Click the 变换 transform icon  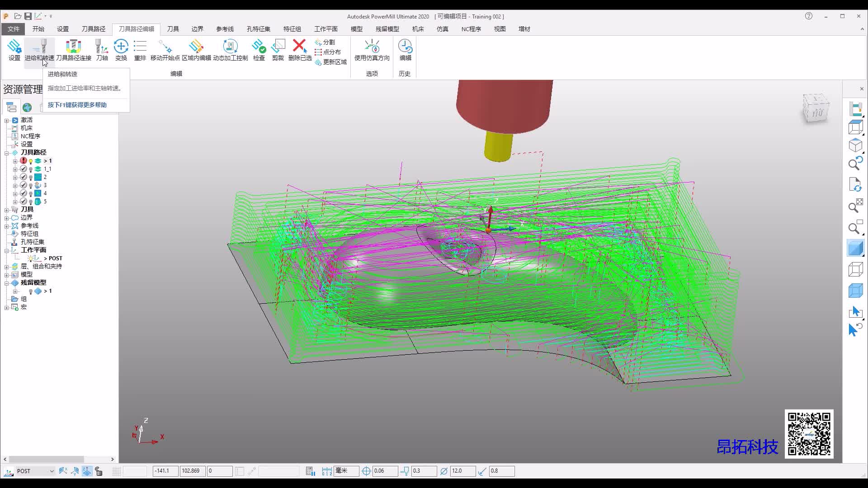point(121,50)
